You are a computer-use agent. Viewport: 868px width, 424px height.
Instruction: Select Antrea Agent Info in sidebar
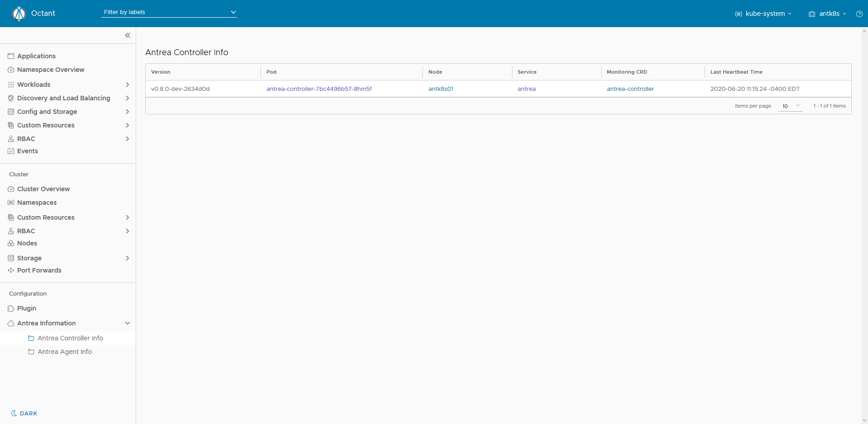[x=65, y=352]
